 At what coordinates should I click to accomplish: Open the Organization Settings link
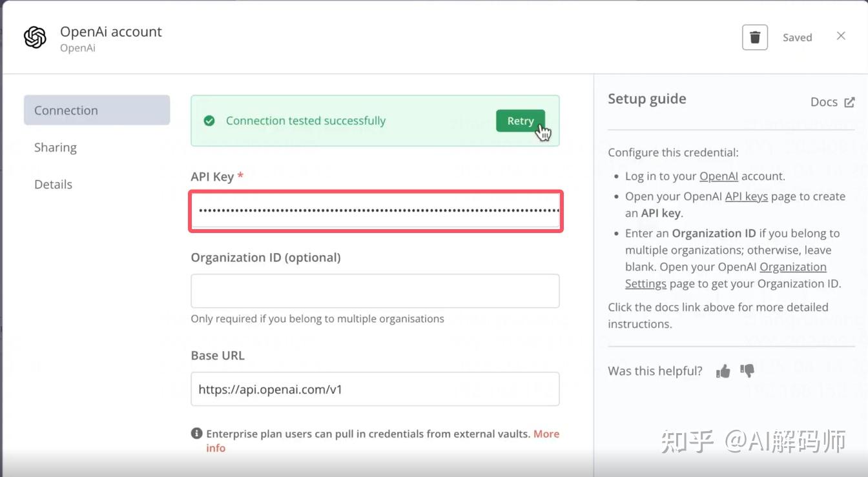pyautogui.click(x=792, y=267)
